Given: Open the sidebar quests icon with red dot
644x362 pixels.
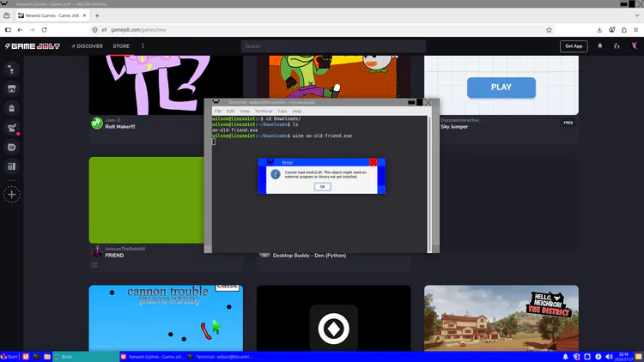Looking at the screenshot, I should [11, 128].
